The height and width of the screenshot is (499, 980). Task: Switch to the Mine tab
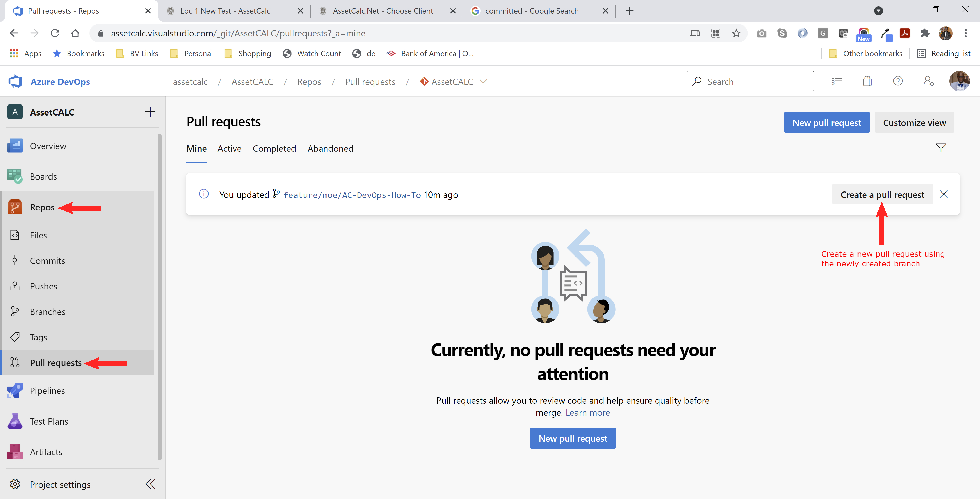click(196, 149)
